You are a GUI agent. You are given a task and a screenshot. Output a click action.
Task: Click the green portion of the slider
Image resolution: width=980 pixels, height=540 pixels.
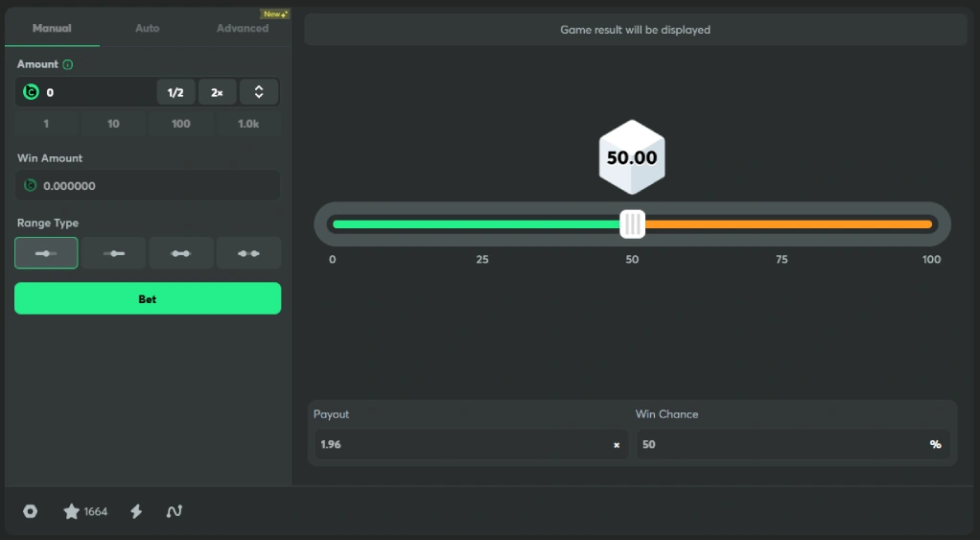point(477,223)
